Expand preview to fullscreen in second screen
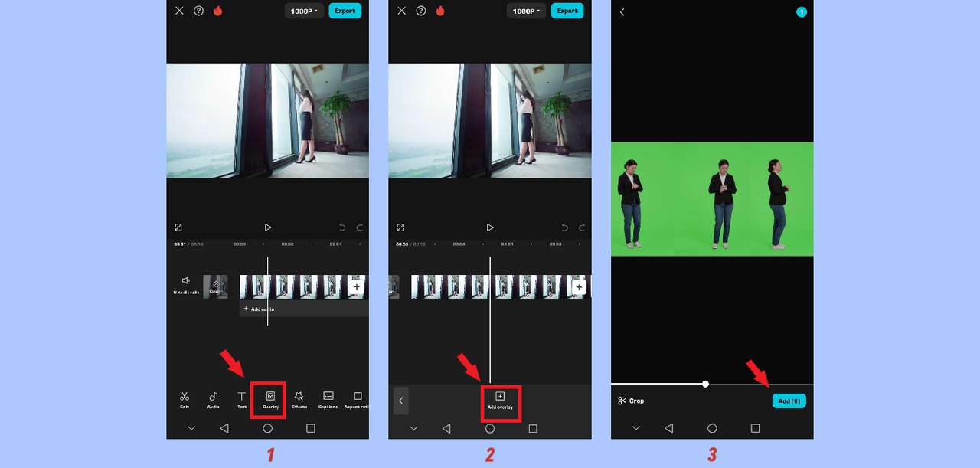Screen dimensions: 980x468 400,227
